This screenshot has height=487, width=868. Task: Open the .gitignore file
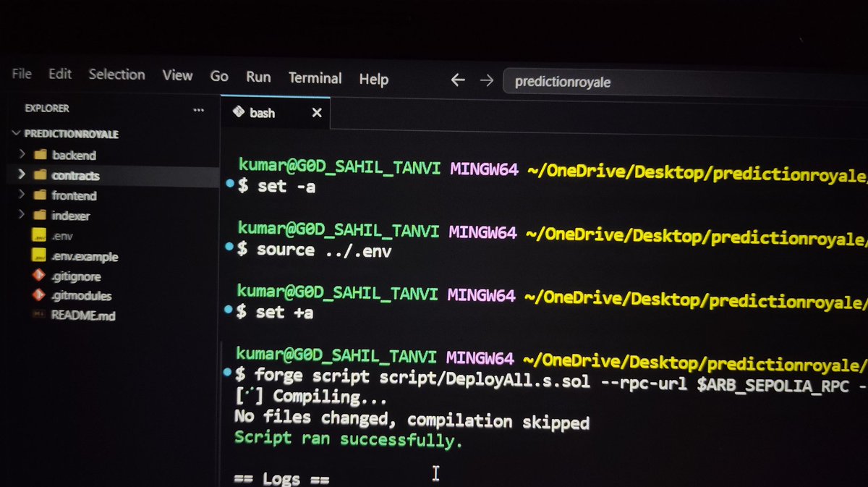[x=76, y=276]
